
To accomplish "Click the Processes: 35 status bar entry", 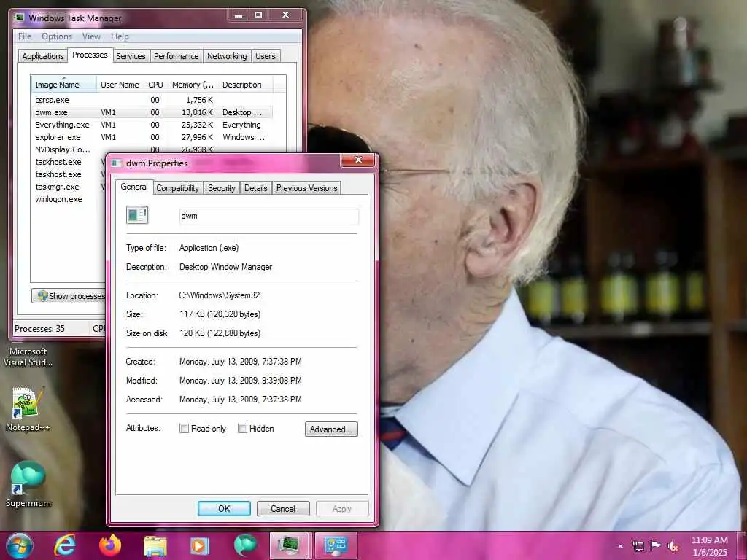I will click(39, 329).
